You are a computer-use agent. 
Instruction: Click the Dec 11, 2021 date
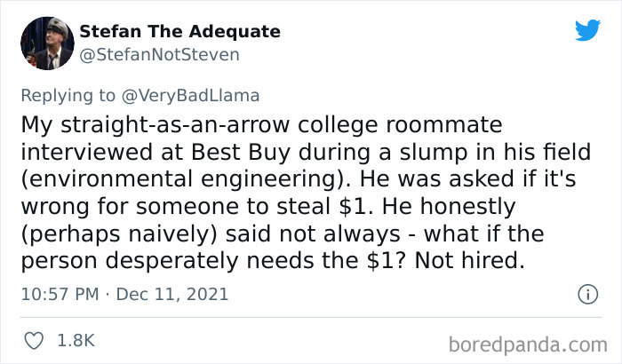click(172, 294)
